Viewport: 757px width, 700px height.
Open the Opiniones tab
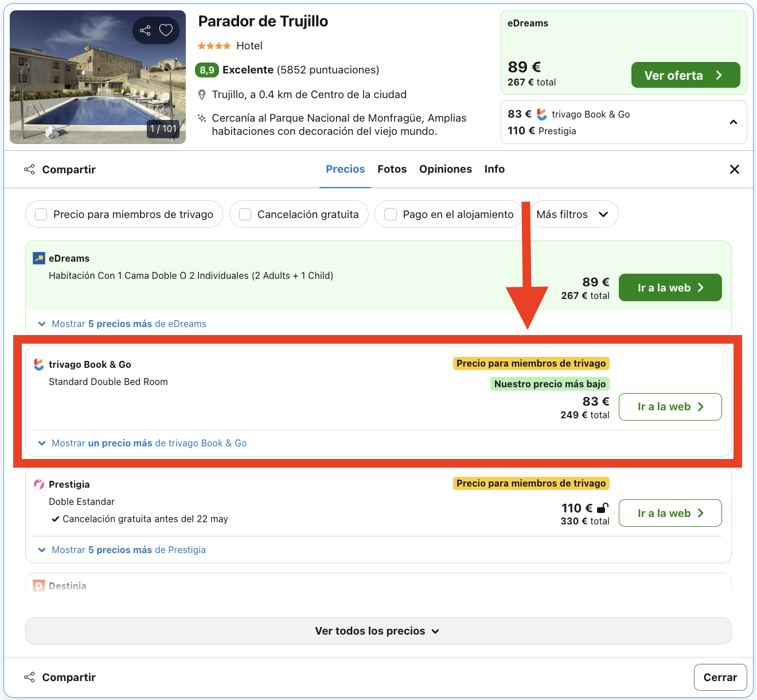pos(446,169)
